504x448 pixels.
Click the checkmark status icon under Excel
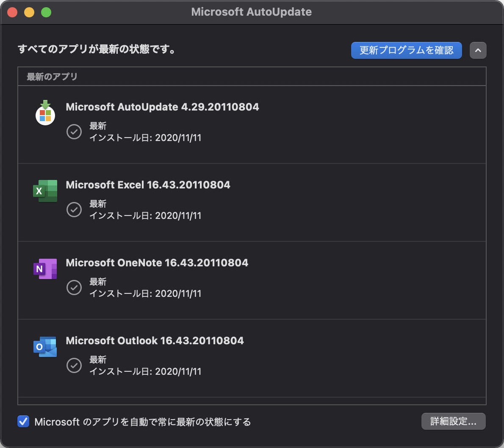point(74,210)
